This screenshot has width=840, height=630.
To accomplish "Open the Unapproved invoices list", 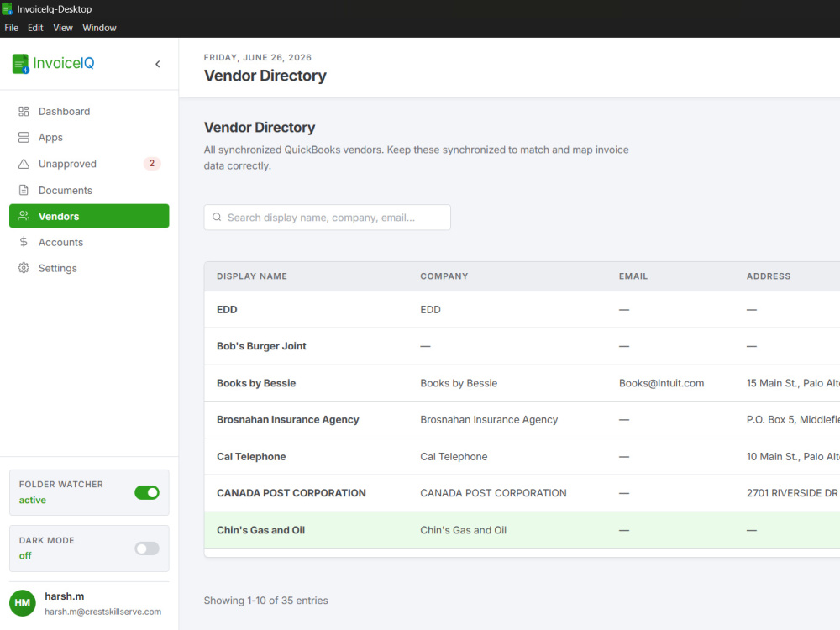I will pyautogui.click(x=89, y=164).
